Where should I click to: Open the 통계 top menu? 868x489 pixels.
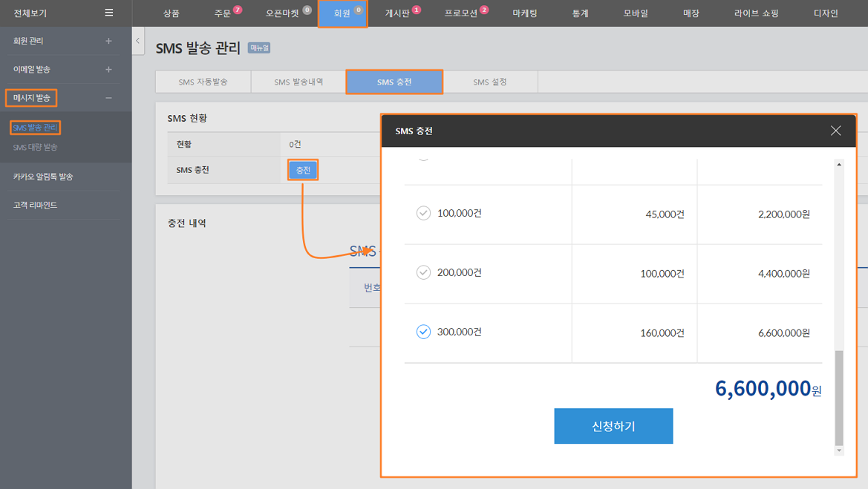(580, 13)
